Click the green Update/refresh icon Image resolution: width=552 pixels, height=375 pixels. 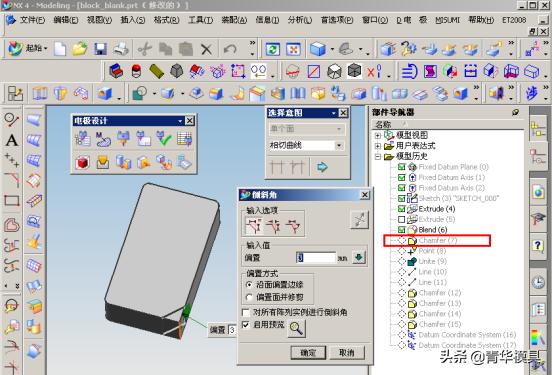[x=273, y=49]
